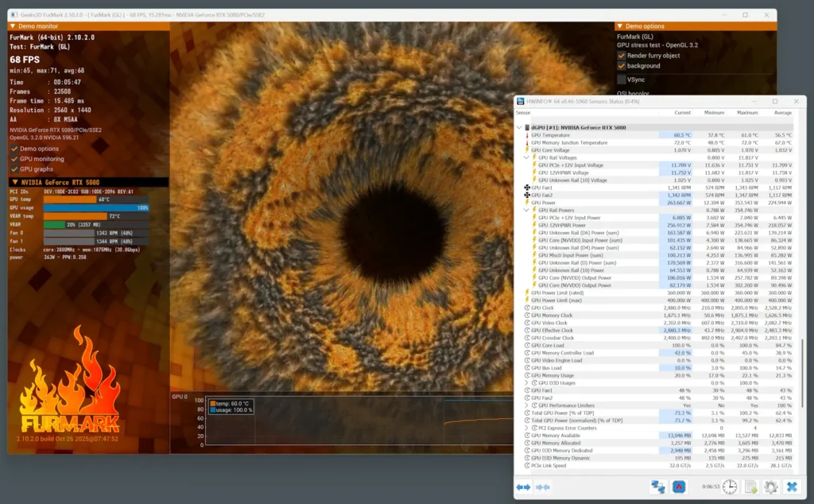Viewport: 814px width, 504px height.
Task: Click the HWiNFO app icon in its title bar
Action: tap(521, 101)
